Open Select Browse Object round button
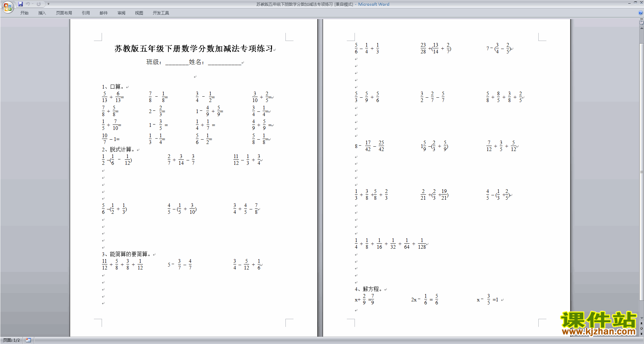Viewport: 644px width, 344px height. tap(641, 329)
